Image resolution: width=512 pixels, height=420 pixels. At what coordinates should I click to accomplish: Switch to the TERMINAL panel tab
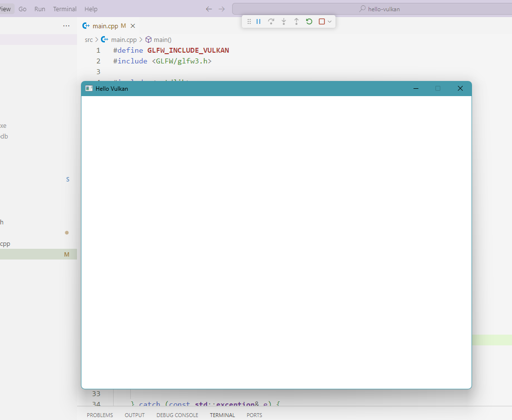(x=222, y=415)
